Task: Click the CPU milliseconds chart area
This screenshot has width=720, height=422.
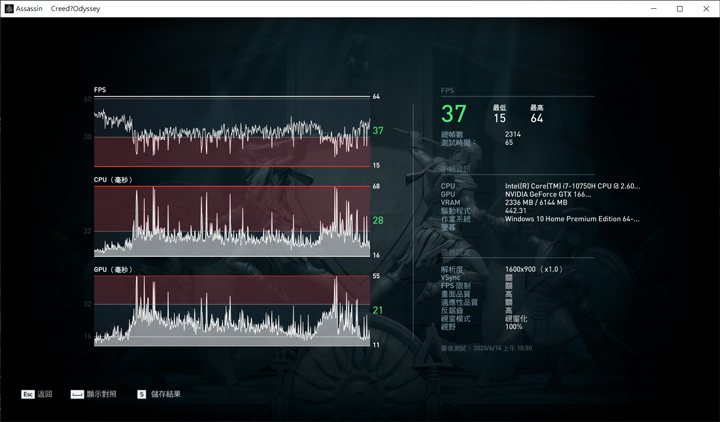Action: [x=232, y=221]
